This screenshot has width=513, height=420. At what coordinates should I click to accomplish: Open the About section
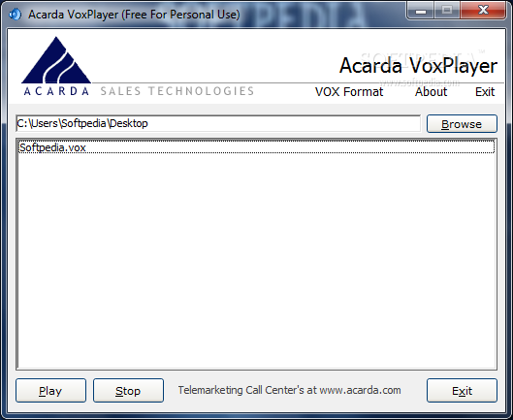pos(431,92)
